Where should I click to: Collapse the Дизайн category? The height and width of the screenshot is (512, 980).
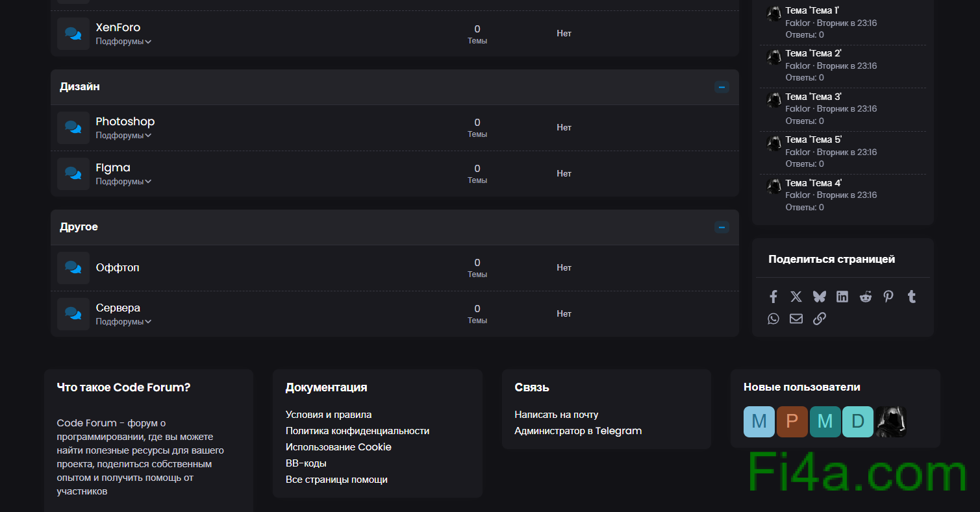click(x=722, y=87)
